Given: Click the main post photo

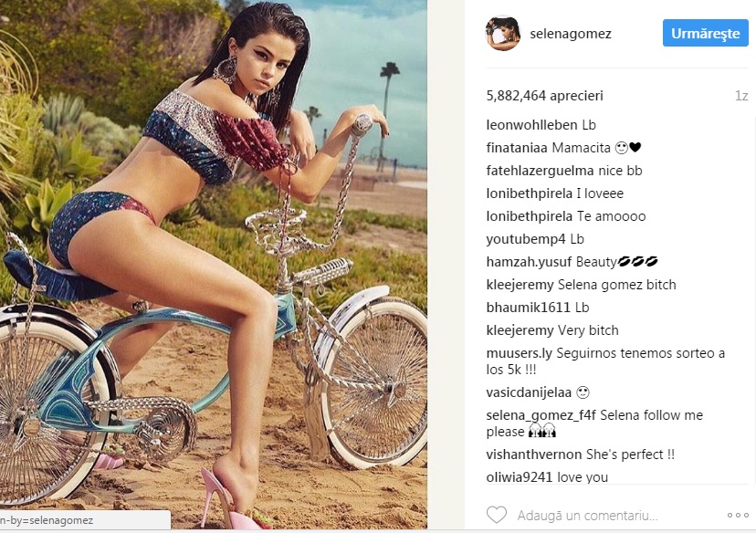Looking at the screenshot, I should [213, 264].
